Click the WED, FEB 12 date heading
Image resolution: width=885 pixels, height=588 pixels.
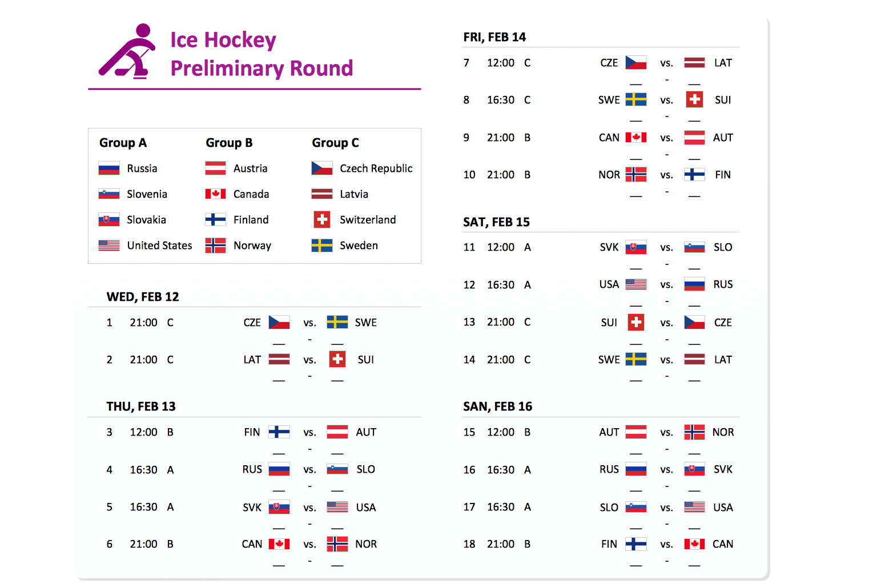[x=143, y=297]
